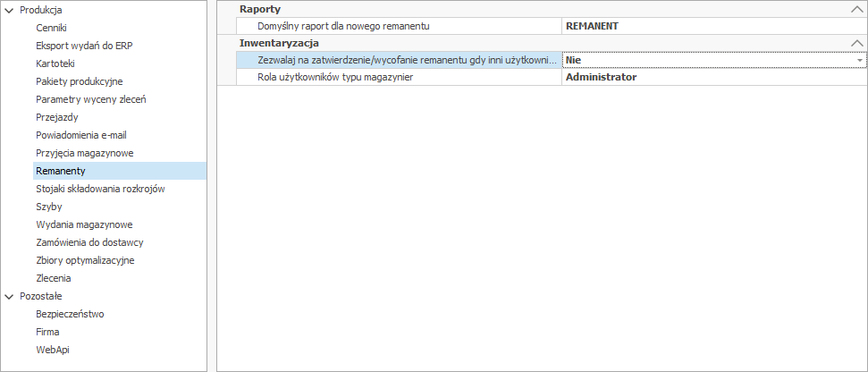Image resolution: width=868 pixels, height=372 pixels.
Task: Select Cenniki in the settings tree
Action: [51, 27]
